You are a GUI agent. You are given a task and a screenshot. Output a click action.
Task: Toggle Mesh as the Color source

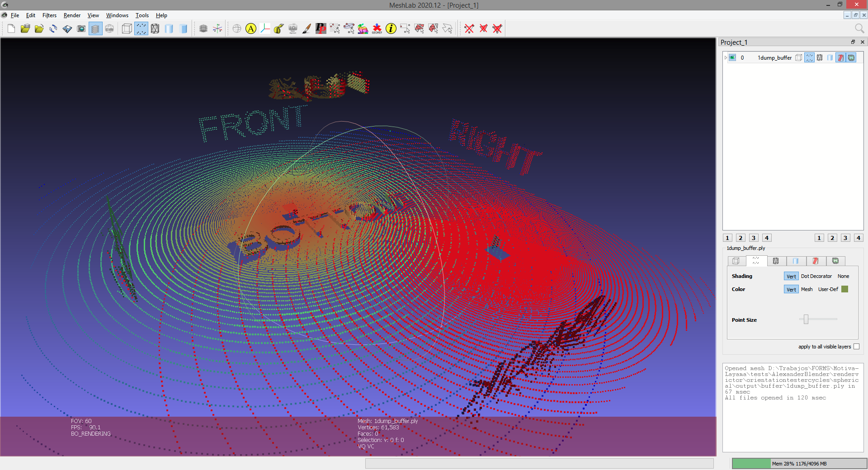807,289
